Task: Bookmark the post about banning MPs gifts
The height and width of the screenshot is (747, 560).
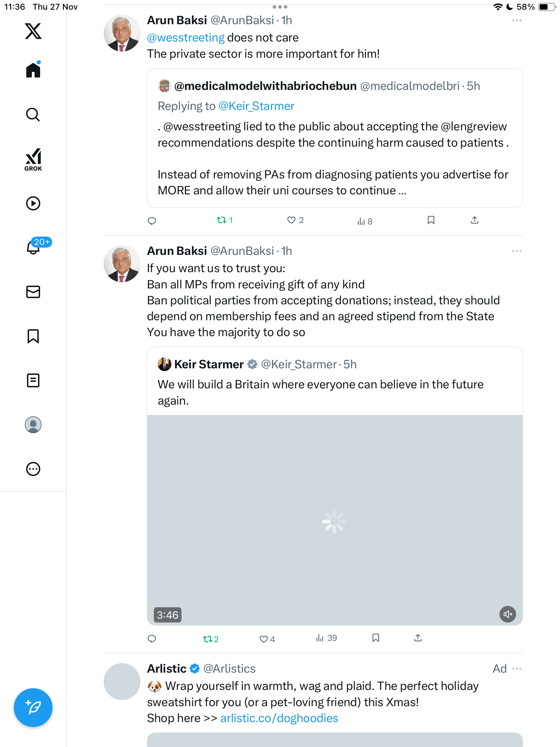Action: tap(376, 638)
